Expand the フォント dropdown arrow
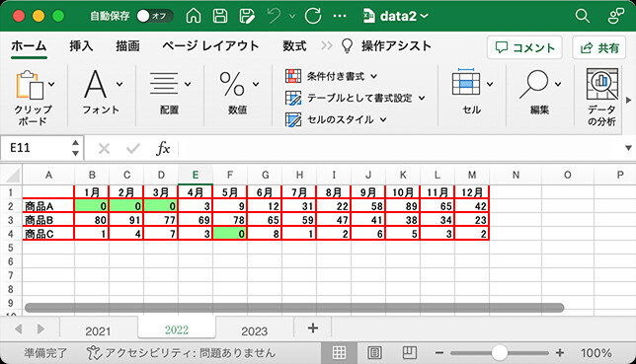The height and width of the screenshot is (364, 636). (x=119, y=84)
